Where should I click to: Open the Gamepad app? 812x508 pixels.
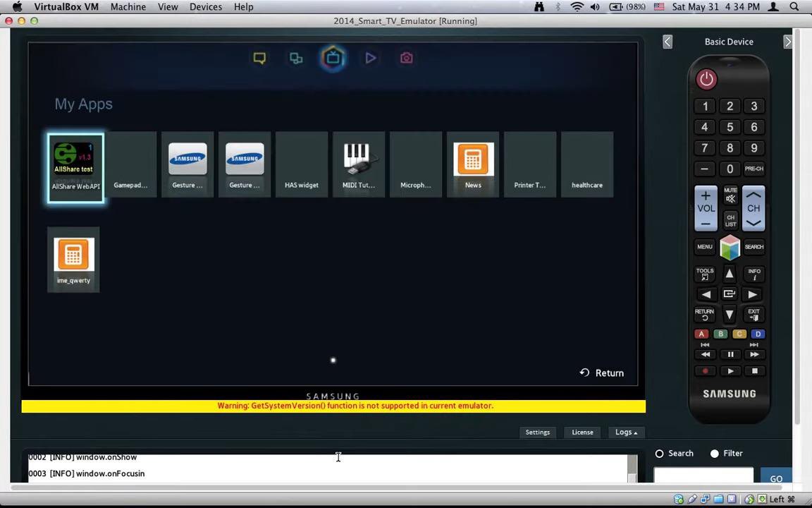tap(130, 164)
